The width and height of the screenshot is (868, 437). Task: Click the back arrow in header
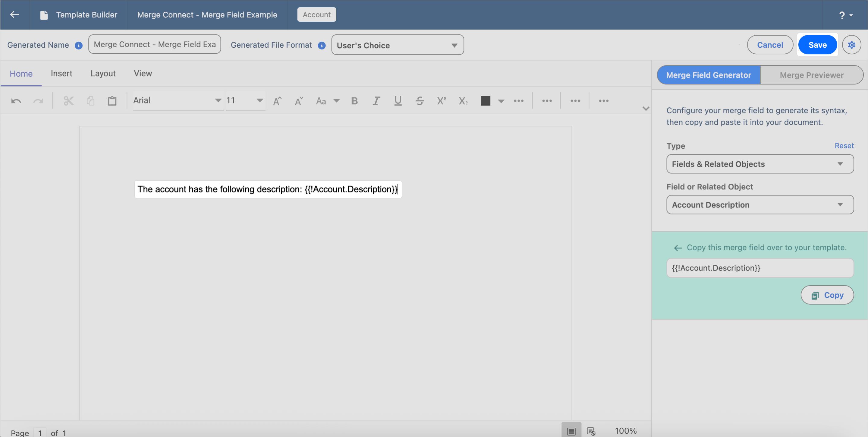[x=14, y=14]
